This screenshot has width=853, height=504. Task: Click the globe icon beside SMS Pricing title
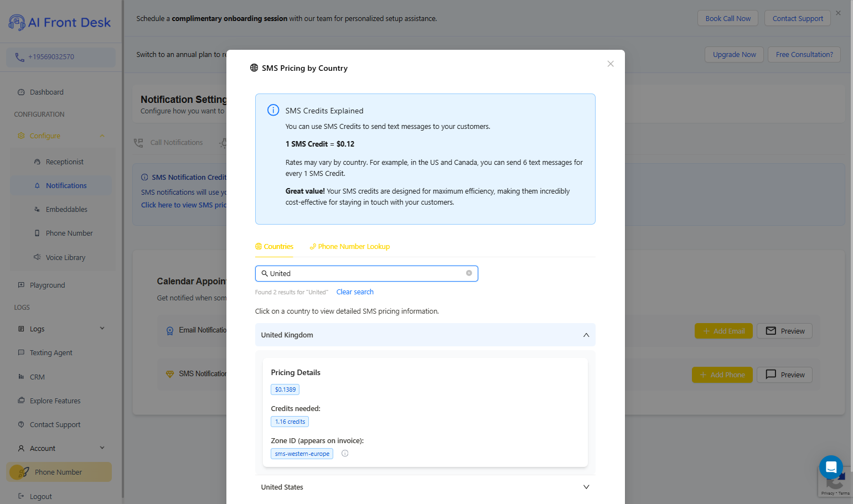(254, 68)
